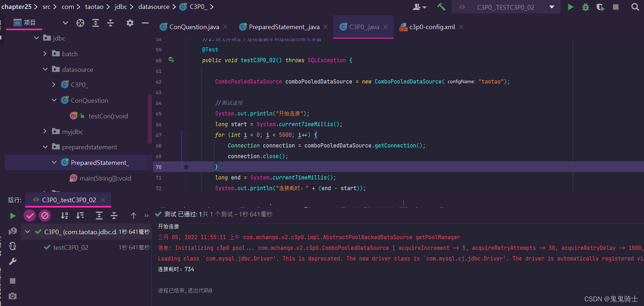Run with coverage icon in top toolbar

[600, 7]
